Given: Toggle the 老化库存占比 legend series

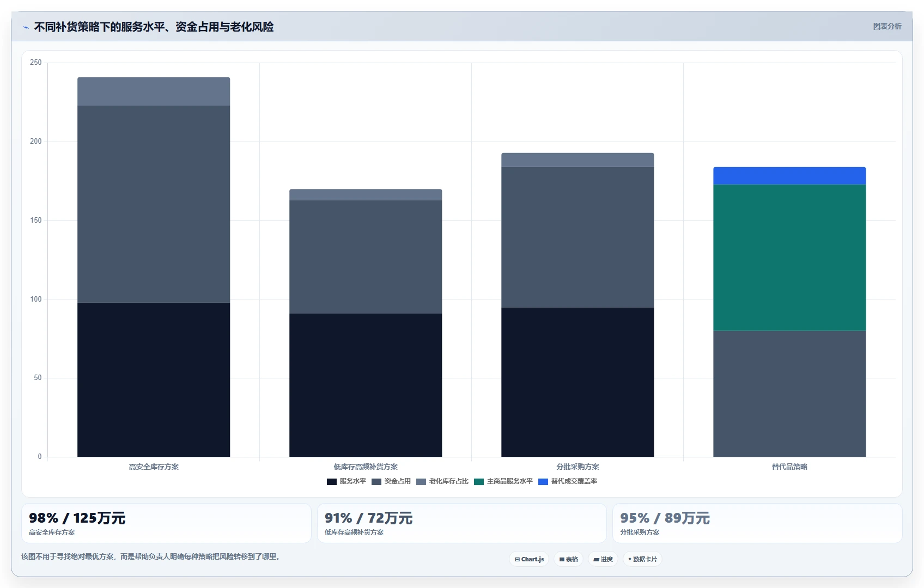Looking at the screenshot, I should tap(442, 481).
